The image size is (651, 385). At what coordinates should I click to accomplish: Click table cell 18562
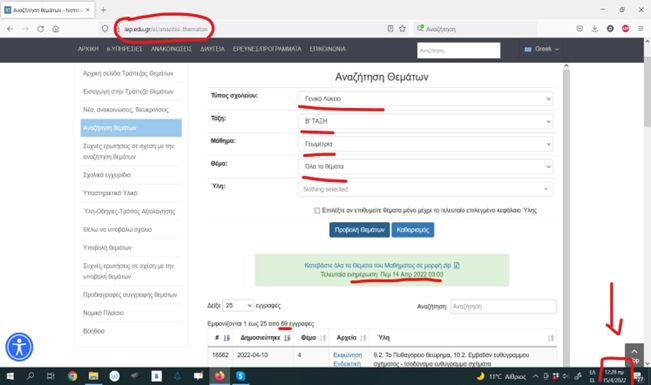click(220, 355)
